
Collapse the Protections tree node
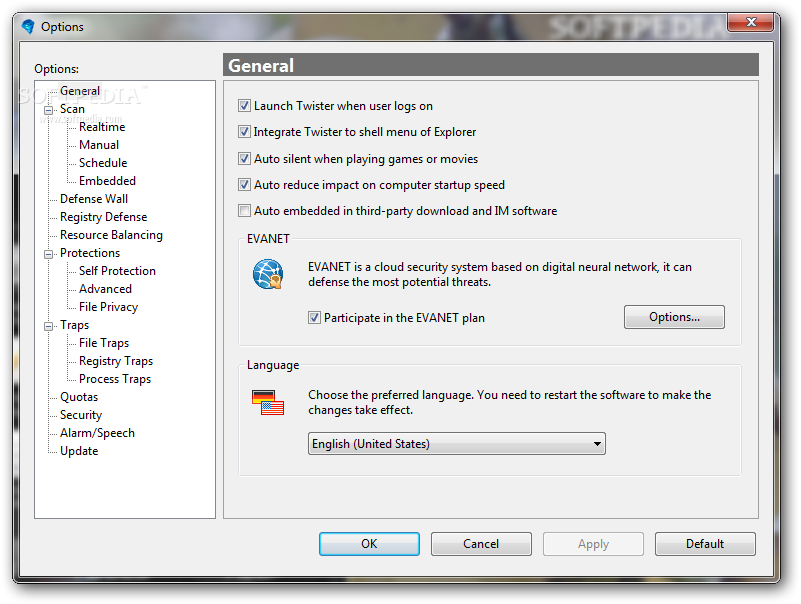click(x=49, y=254)
